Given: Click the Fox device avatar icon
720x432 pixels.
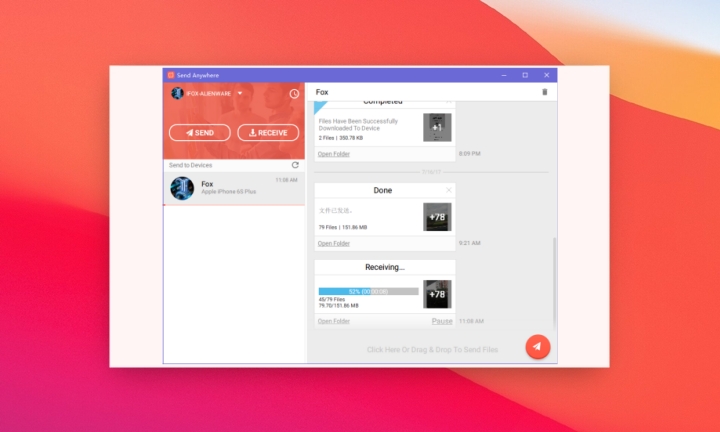Looking at the screenshot, I should pyautogui.click(x=181, y=188).
